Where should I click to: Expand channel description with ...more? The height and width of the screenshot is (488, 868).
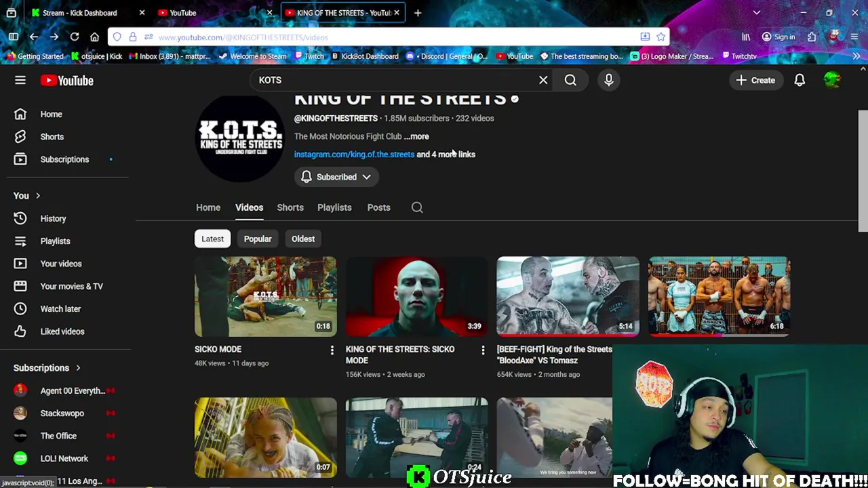(416, 136)
